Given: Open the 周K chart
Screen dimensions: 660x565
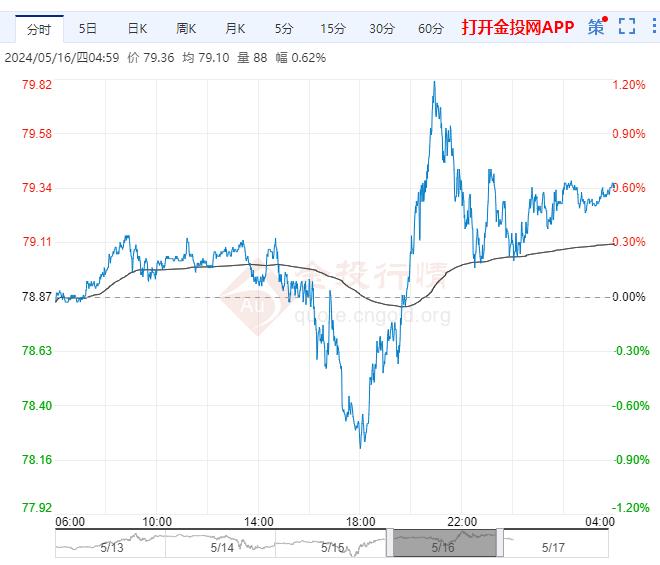Looking at the screenshot, I should [x=186, y=28].
